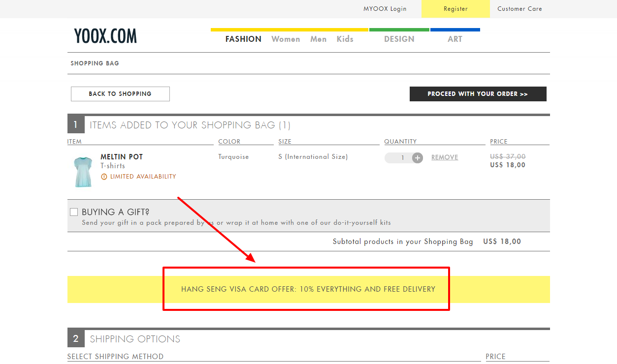617x364 pixels.
Task: Open the Meltin Pot T-shirt thumbnail
Action: pos(83,172)
